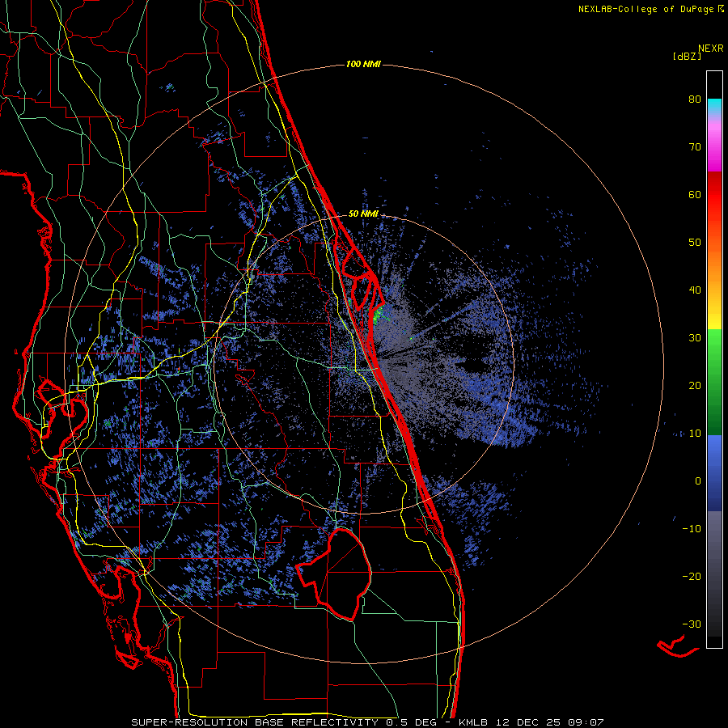Click the -30 value on the dBZ scale
The height and width of the screenshot is (728, 728).
(692, 624)
